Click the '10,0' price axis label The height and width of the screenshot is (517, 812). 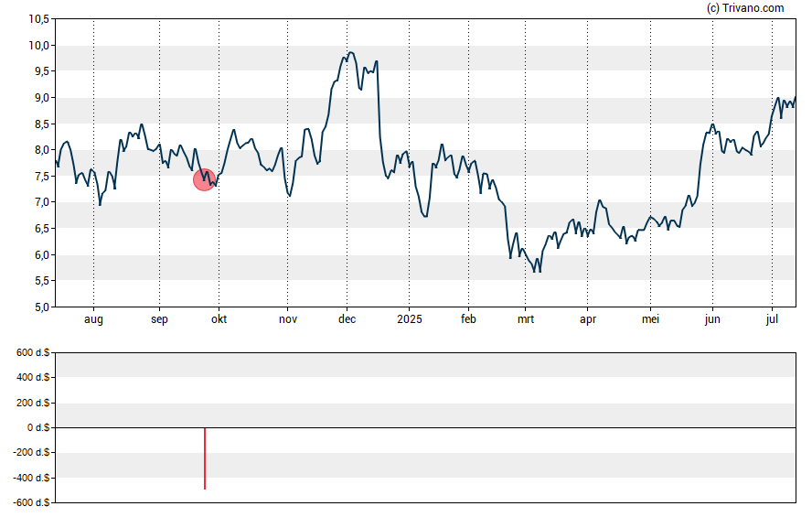(38, 46)
